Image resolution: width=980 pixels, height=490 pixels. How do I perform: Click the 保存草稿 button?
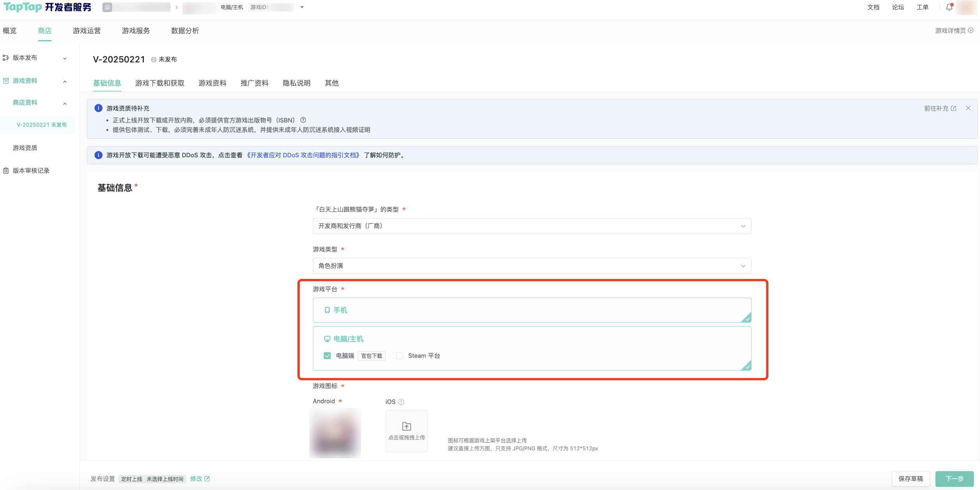point(911,479)
